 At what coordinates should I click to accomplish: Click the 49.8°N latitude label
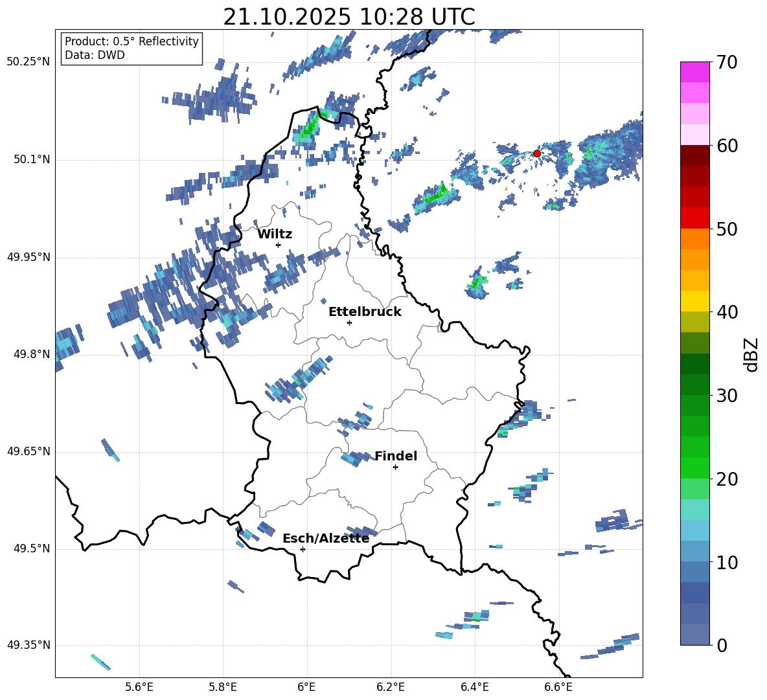[32, 354]
